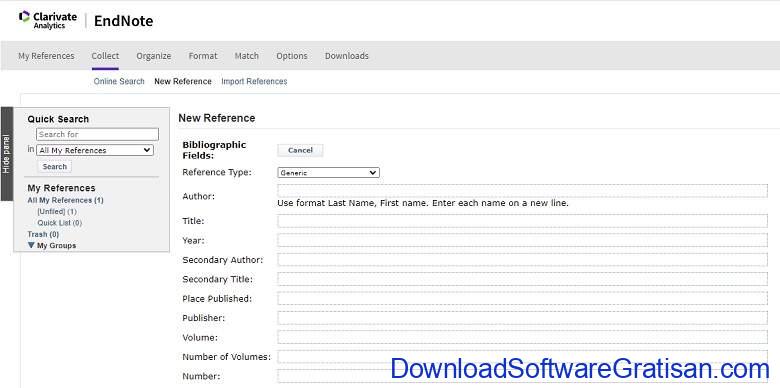Viewport: 780px width, 388px height.
Task: Open the Options tab
Action: point(292,56)
